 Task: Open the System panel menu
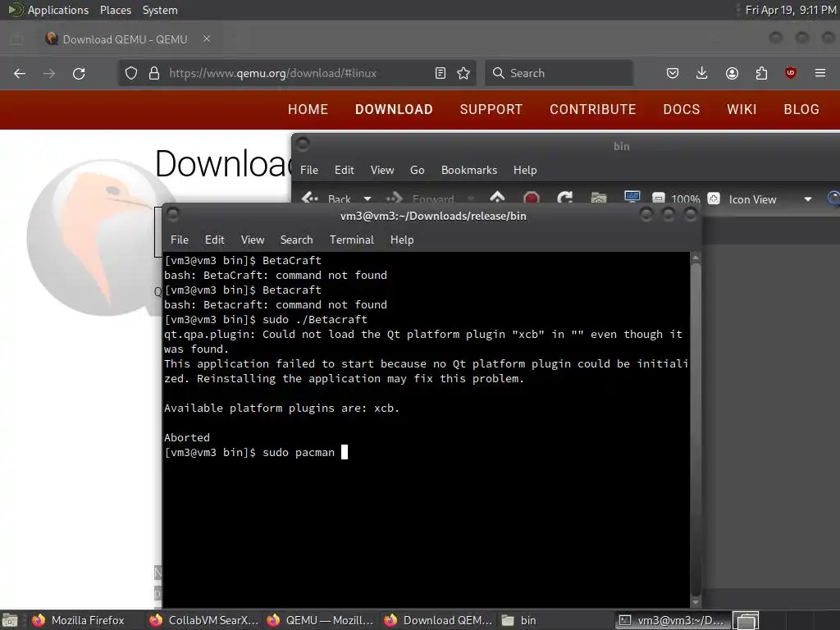[160, 10]
